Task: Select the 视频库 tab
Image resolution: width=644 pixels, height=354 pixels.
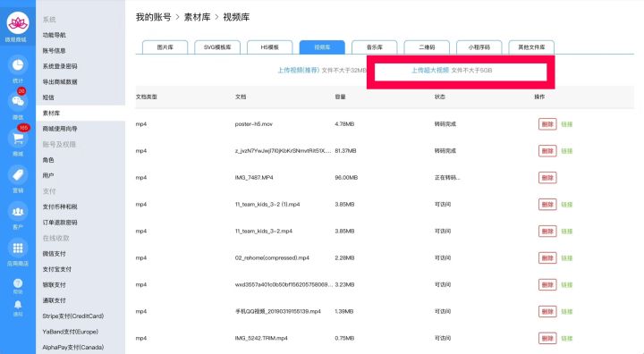Action: click(322, 47)
